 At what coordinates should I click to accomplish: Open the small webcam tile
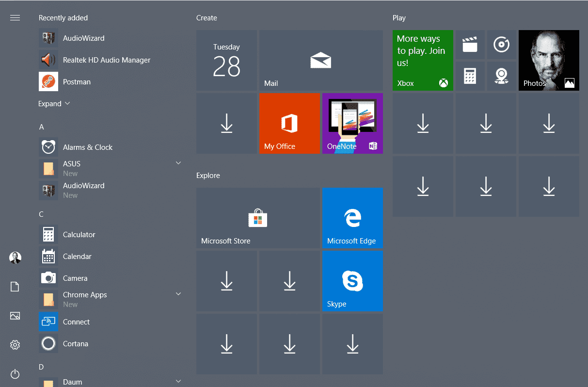[x=502, y=76]
